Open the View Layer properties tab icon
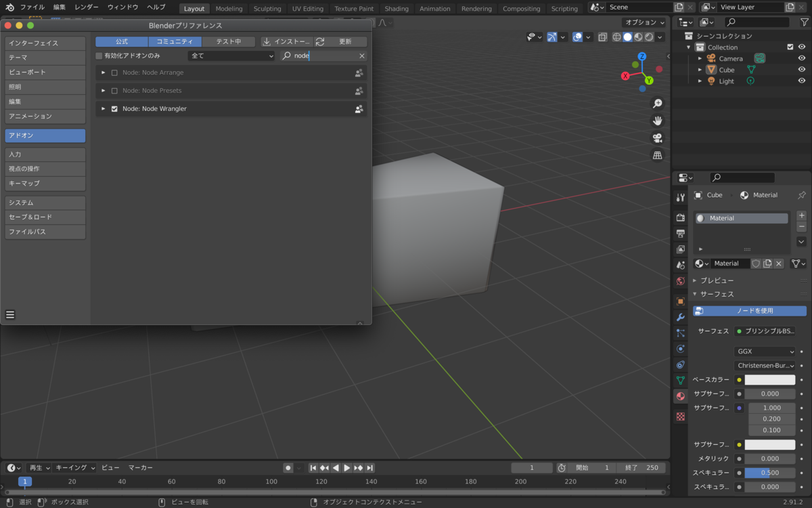The height and width of the screenshot is (508, 812). pyautogui.click(x=681, y=249)
